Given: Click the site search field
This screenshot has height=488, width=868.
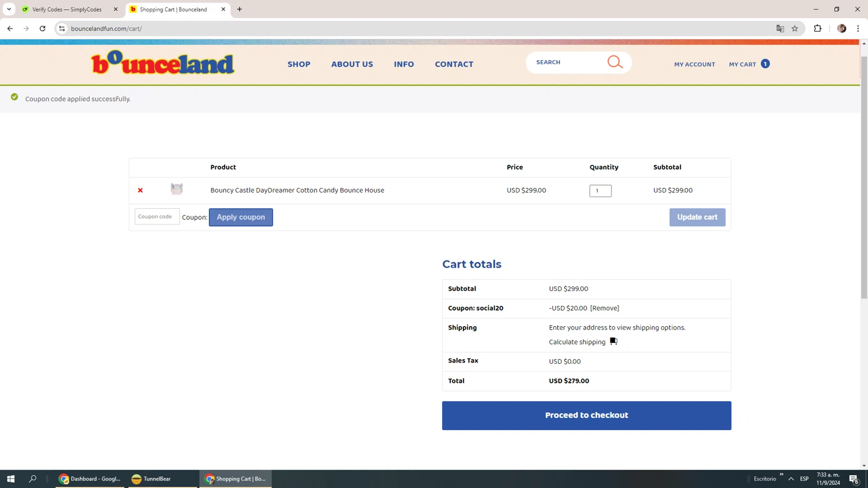Looking at the screenshot, I should coord(567,62).
